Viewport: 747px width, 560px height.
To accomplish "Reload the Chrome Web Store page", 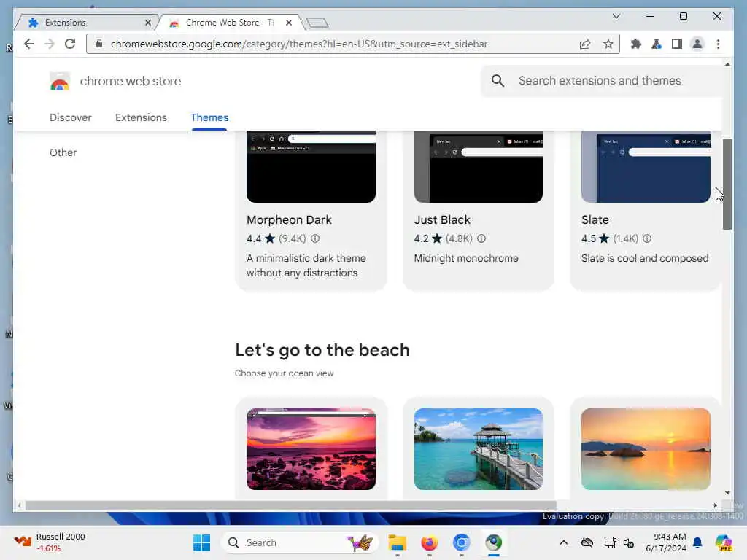I will pos(70,44).
